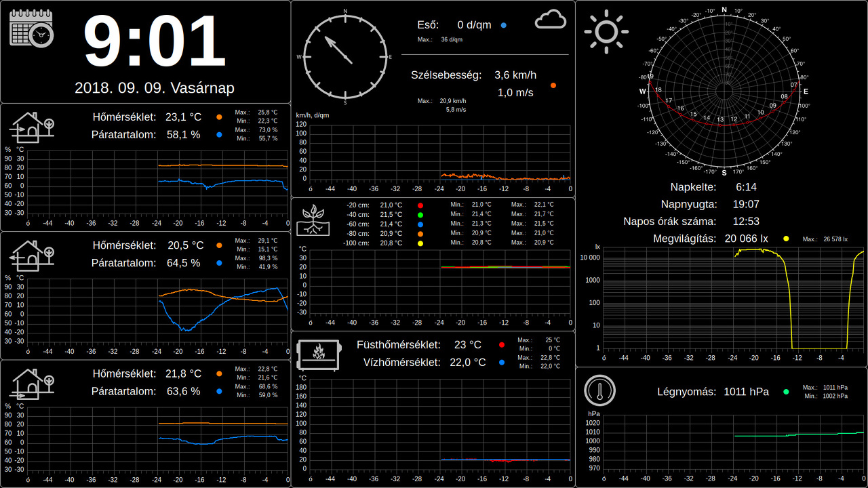Click the blue dot next to 64,5 %

(x=219, y=263)
